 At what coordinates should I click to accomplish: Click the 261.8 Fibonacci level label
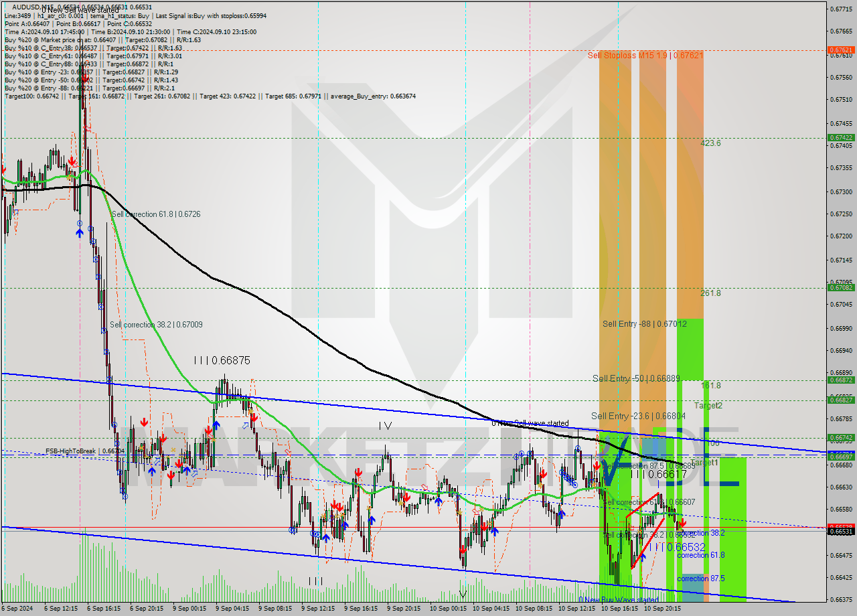click(x=710, y=293)
